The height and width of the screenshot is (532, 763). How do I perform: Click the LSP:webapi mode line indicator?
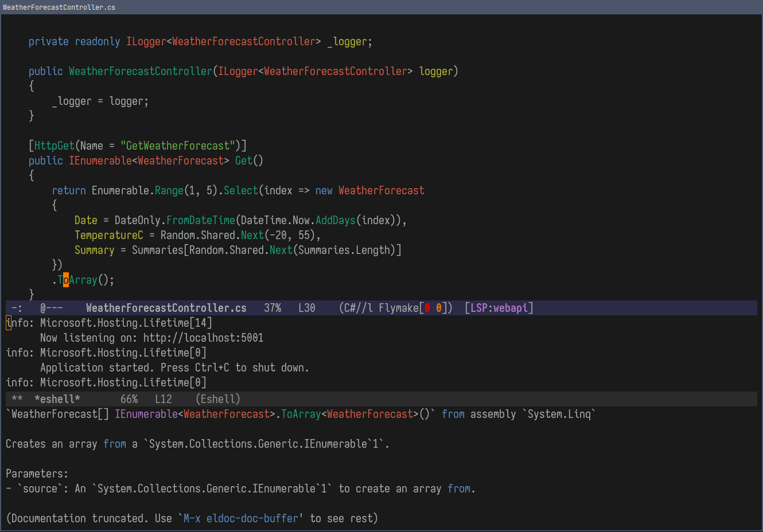(x=499, y=308)
